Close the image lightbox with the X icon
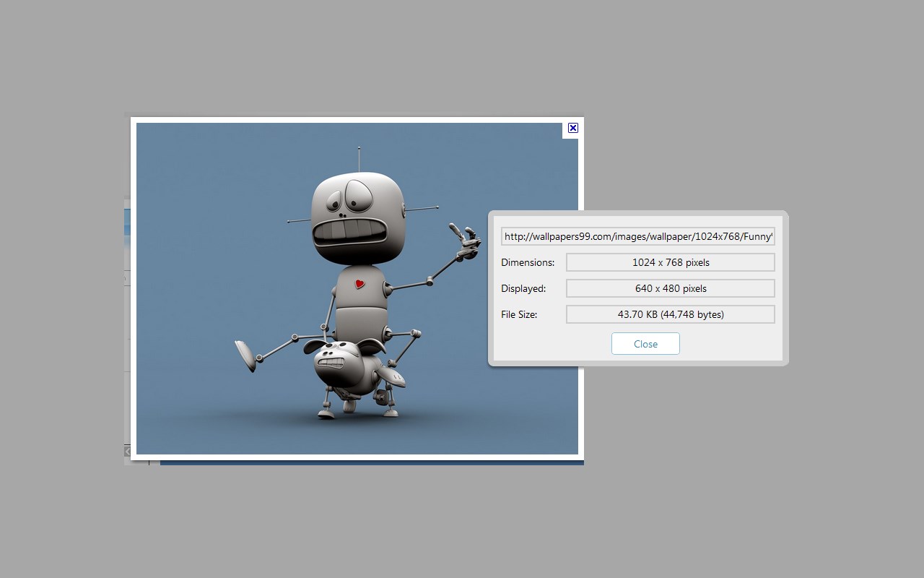Viewport: 924px width, 578px height. click(573, 128)
